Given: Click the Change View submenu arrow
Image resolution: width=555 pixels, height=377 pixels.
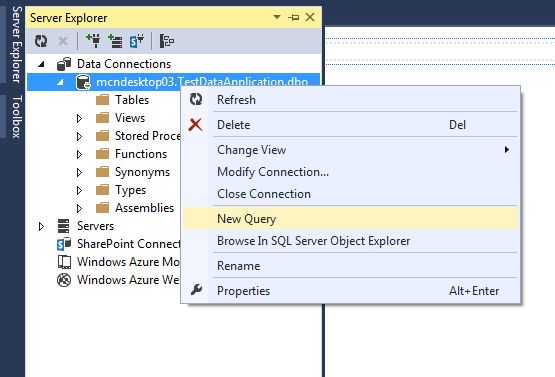Looking at the screenshot, I should coord(507,150).
